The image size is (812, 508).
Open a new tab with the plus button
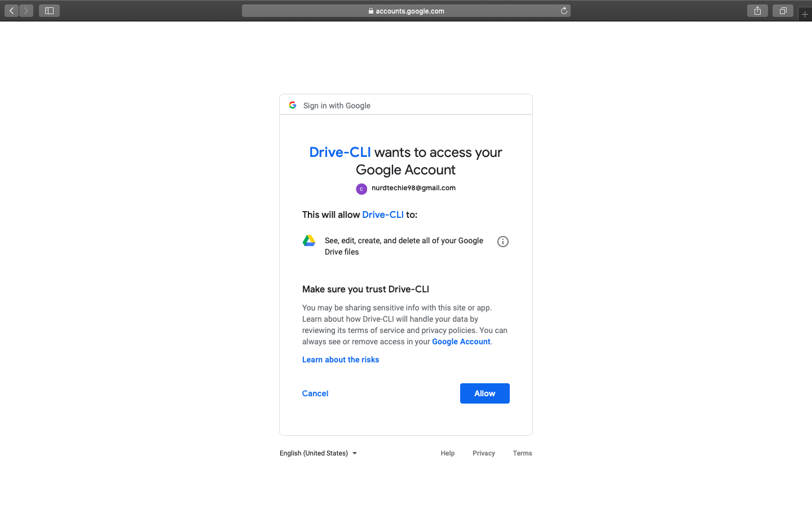click(x=805, y=14)
